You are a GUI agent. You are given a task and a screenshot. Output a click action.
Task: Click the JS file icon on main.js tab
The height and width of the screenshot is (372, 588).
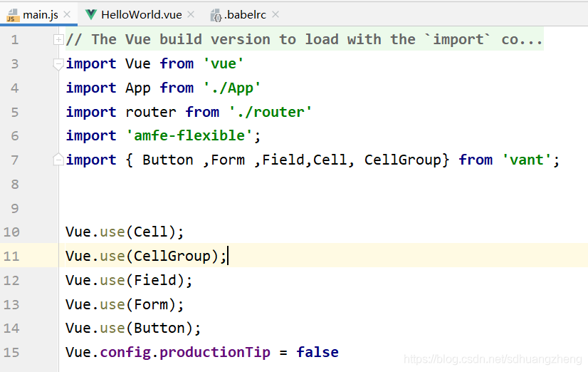click(x=13, y=16)
